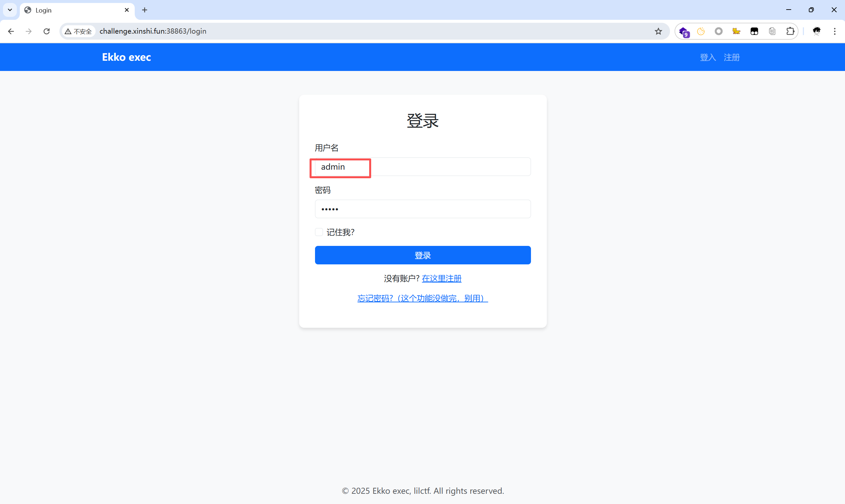This screenshot has width=845, height=504.
Task: Bookmark this page with the star icon
Action: pyautogui.click(x=658, y=32)
